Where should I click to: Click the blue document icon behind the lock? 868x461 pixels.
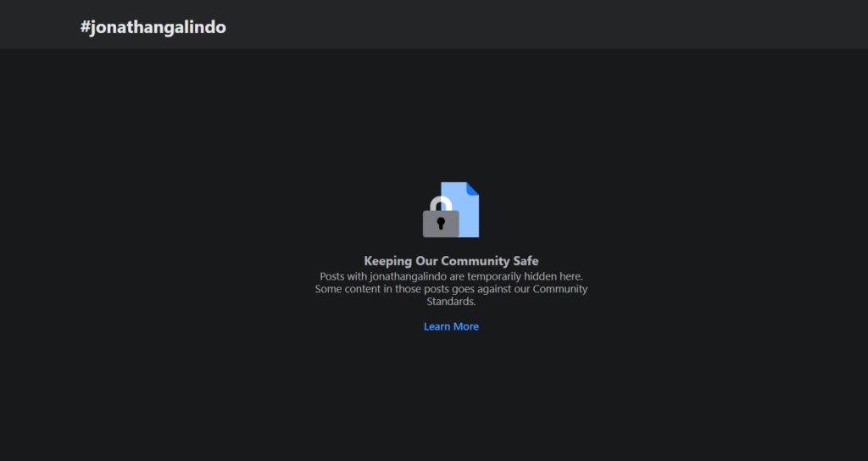point(468,216)
